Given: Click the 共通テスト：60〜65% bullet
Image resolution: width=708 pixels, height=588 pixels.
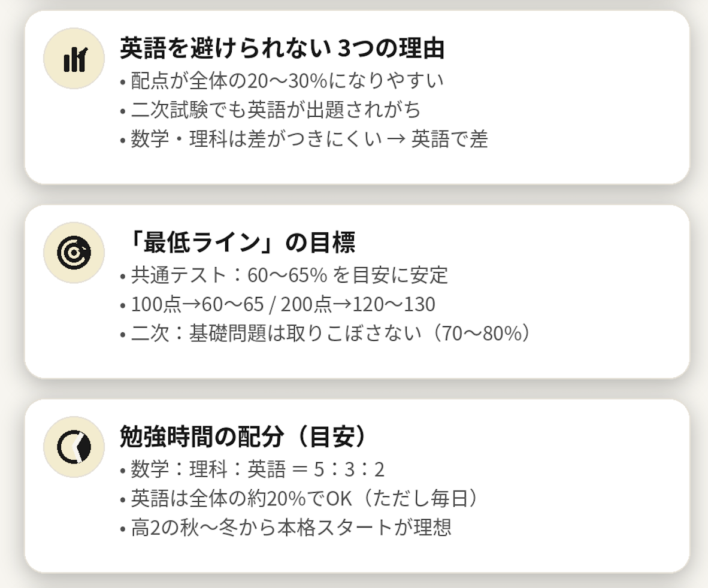Looking at the screenshot, I should pyautogui.click(x=284, y=275).
